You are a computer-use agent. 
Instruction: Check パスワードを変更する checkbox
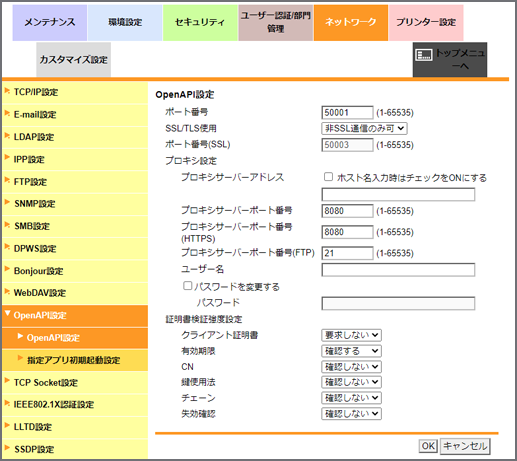[188, 285]
